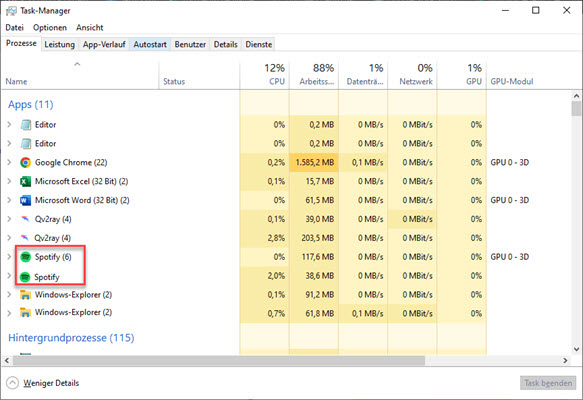The image size is (583, 400).
Task: Click the first Editor notepad icon
Action: [x=26, y=125]
